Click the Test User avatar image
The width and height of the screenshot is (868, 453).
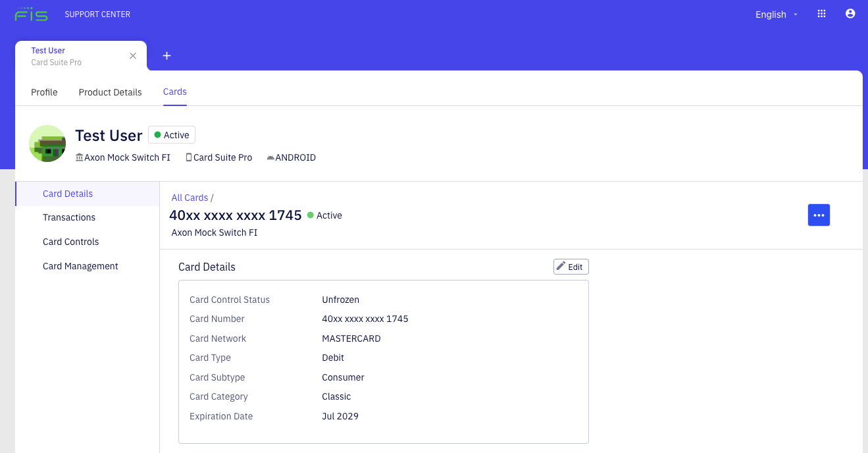pos(47,143)
